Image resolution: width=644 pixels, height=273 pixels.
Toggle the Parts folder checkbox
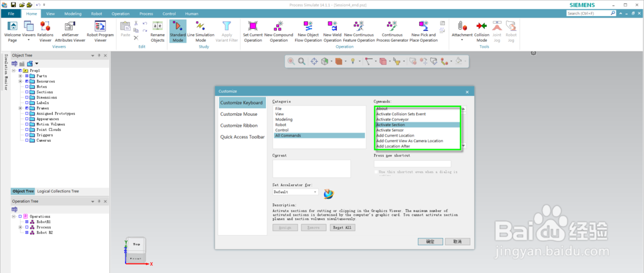[27, 76]
